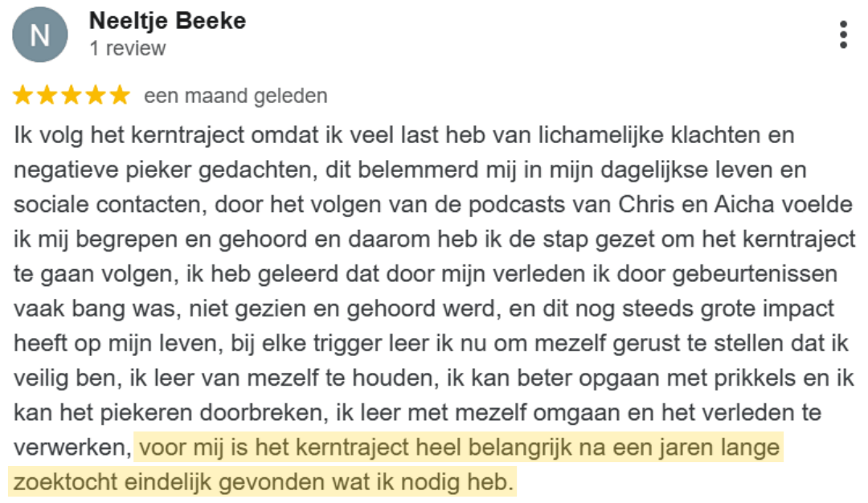This screenshot has height=503, width=868.
Task: Click the fifth gold rating star
Action: point(120,96)
